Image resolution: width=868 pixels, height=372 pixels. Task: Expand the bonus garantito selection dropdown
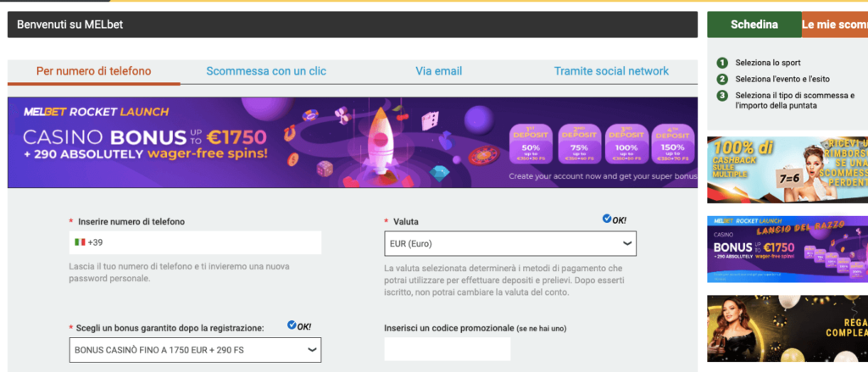(x=196, y=350)
